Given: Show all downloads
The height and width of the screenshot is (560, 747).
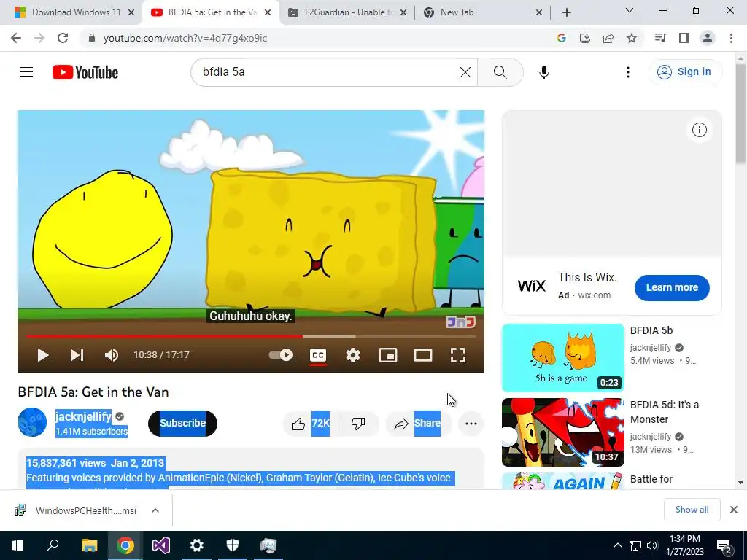Looking at the screenshot, I should point(692,510).
